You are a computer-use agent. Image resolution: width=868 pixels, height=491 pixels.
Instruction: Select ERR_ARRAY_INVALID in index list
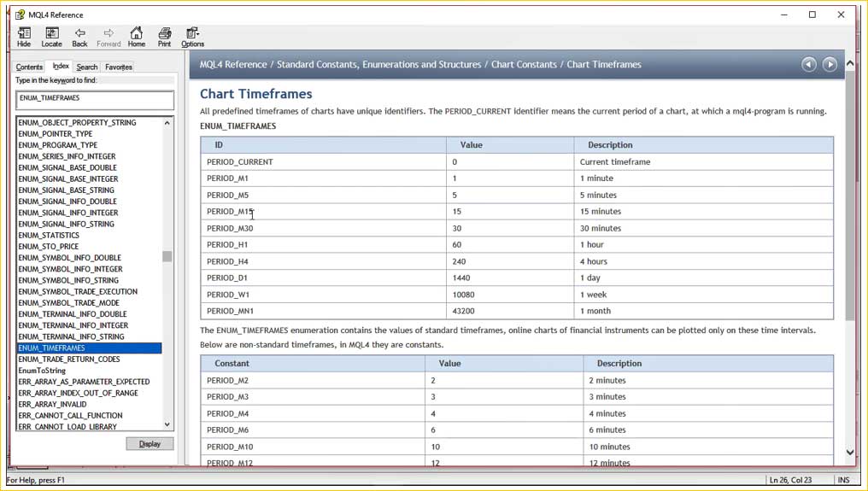click(x=52, y=404)
